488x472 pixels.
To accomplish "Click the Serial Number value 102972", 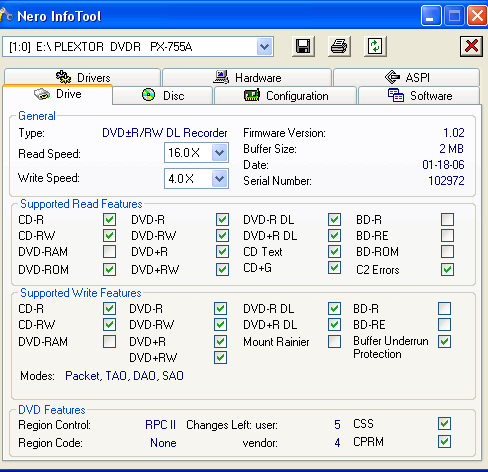I will tap(446, 181).
